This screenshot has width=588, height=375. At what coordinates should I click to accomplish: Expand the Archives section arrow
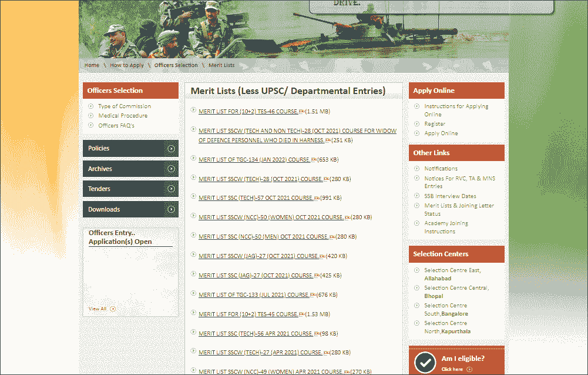click(171, 169)
